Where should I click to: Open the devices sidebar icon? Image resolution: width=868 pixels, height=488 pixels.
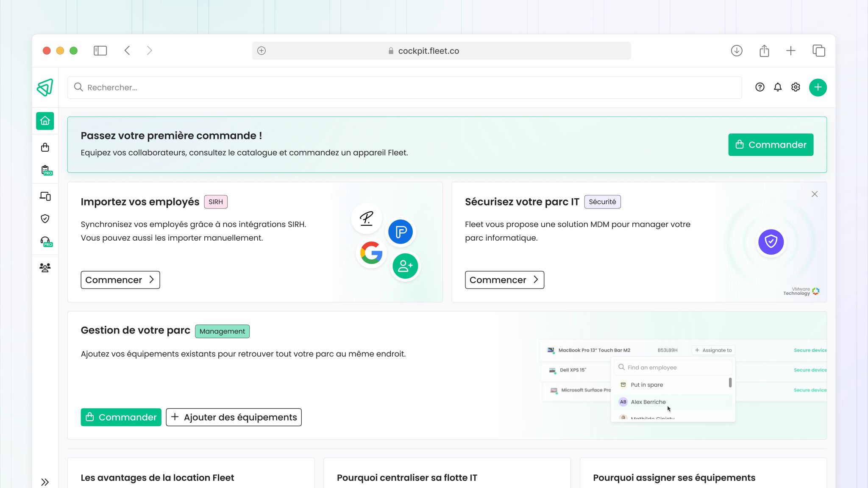[45, 196]
